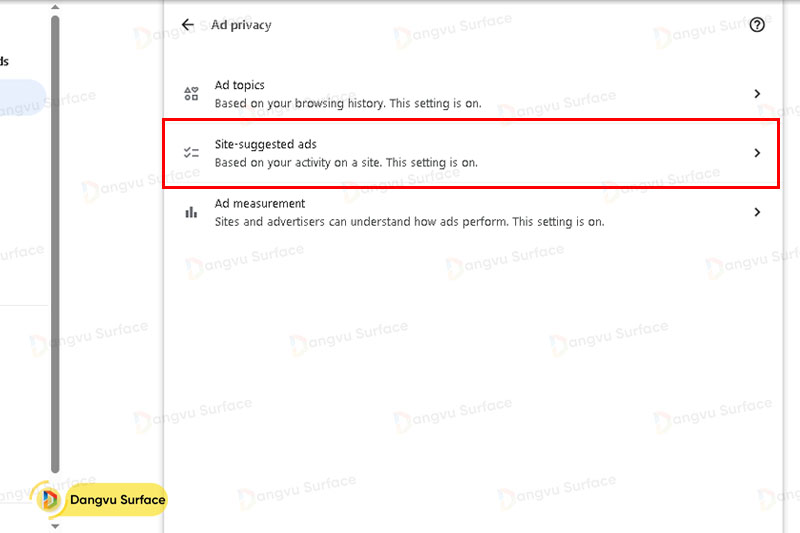
Task: Click the back arrow beside Ad privacy
Action: click(x=188, y=25)
